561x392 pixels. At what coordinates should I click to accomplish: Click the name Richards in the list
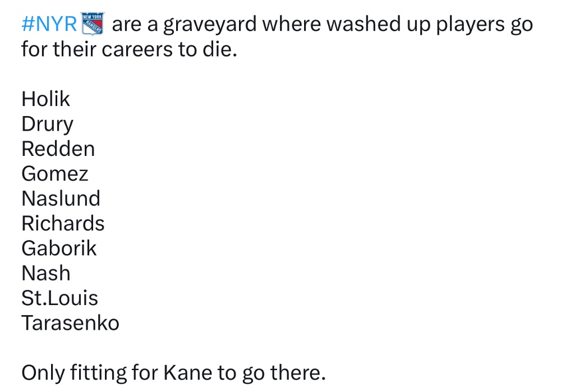tap(63, 224)
